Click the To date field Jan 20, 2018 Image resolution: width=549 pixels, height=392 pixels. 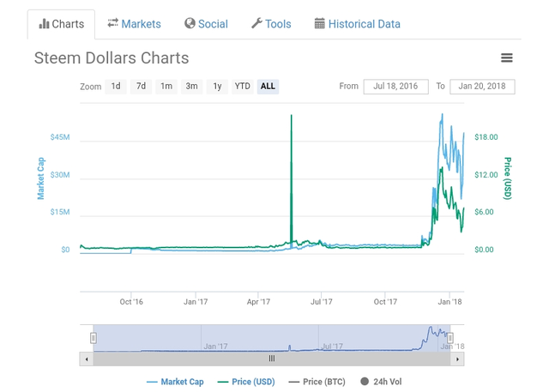point(482,87)
